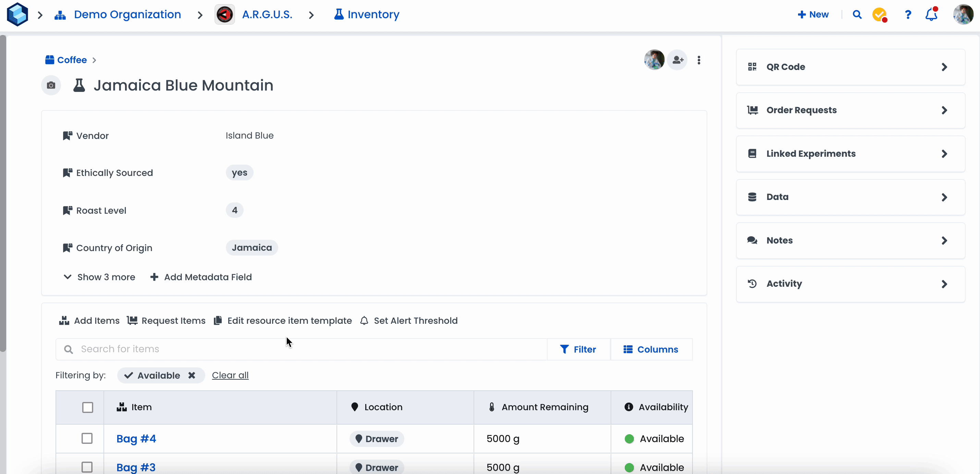Expand the Linked Experiments panel
The width and height of the screenshot is (980, 474).
coord(850,154)
